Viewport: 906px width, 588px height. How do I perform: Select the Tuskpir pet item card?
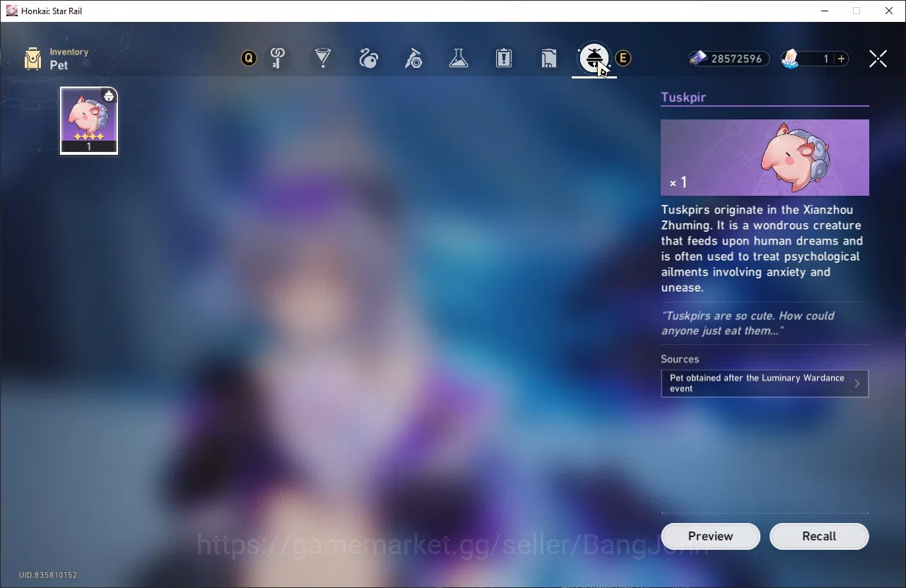[89, 120]
